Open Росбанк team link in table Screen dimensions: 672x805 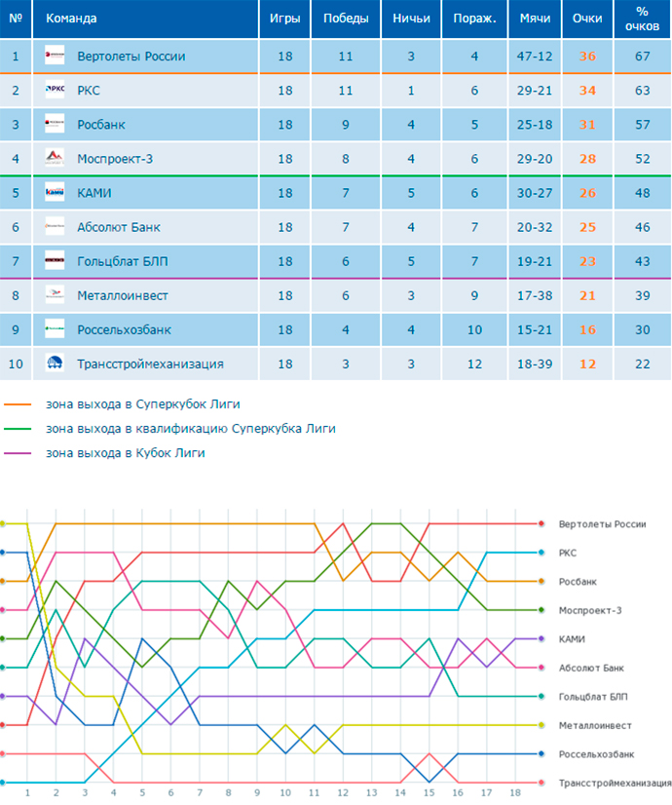point(101,125)
